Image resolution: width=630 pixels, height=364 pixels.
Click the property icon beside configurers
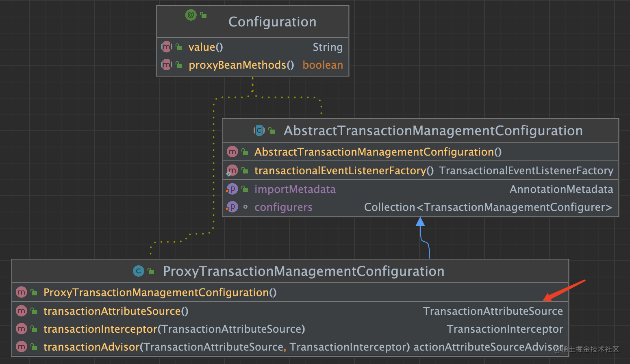tap(232, 207)
